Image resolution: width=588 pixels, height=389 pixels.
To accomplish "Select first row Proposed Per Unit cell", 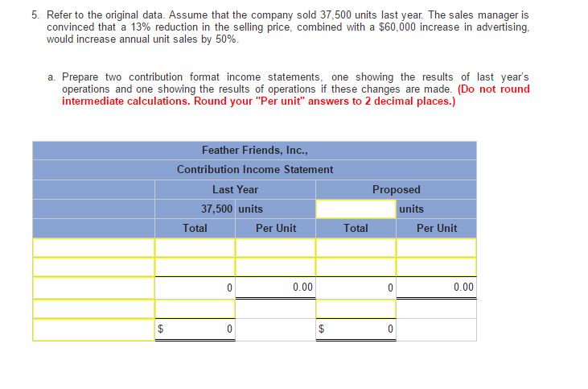I will coord(436,247).
